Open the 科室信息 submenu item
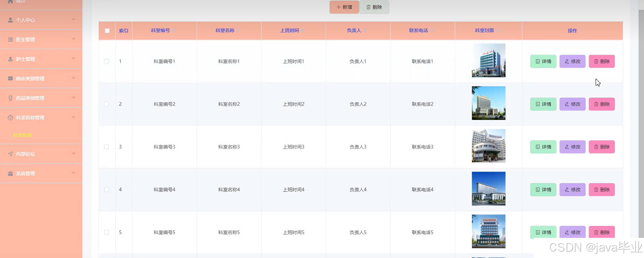Screen dimensions: 644x258 point(22,135)
